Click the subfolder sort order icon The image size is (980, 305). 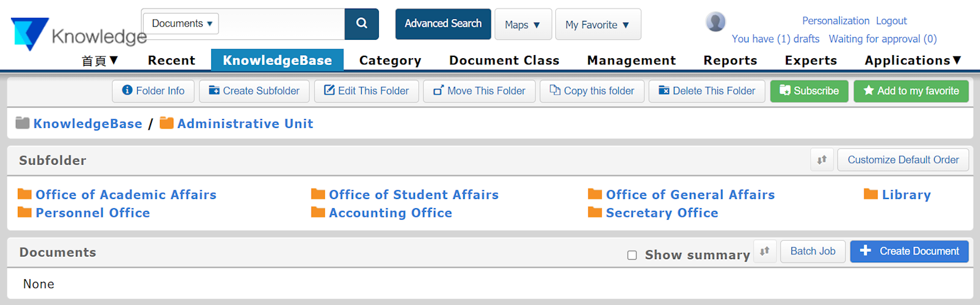pos(821,160)
